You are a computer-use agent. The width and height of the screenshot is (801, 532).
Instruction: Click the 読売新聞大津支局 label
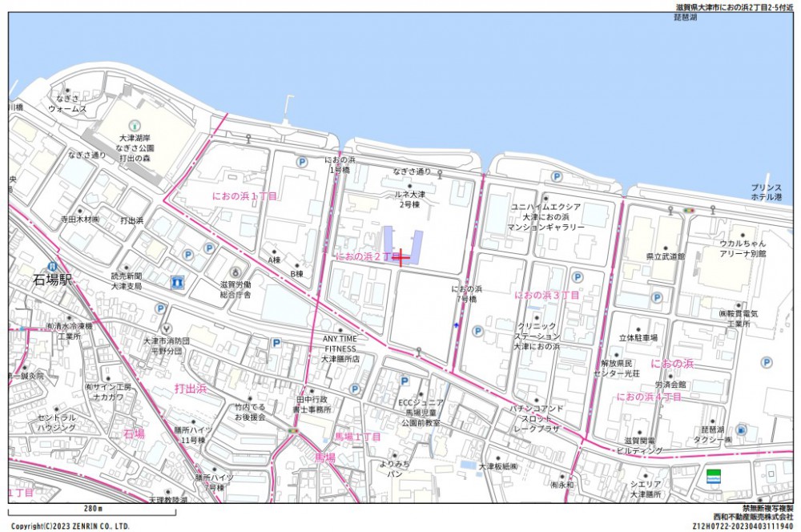tap(127, 281)
